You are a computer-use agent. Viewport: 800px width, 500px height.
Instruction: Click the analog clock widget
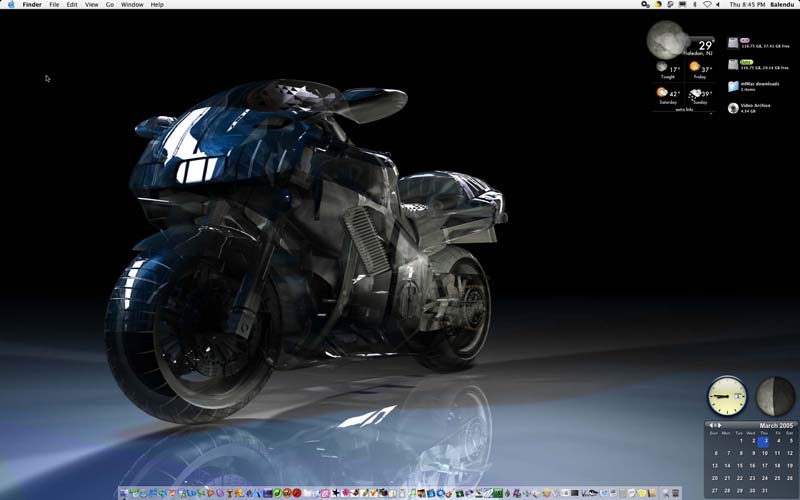tap(727, 396)
